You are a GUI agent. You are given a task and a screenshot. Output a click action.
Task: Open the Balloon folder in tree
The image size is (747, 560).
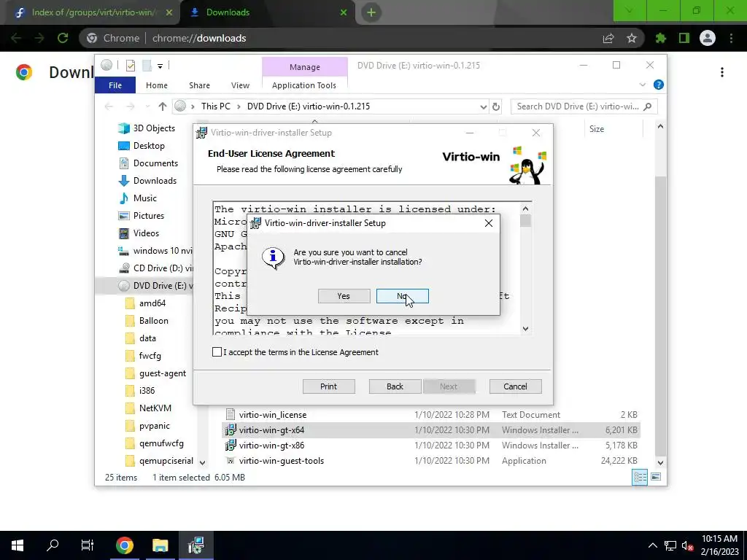147,321
